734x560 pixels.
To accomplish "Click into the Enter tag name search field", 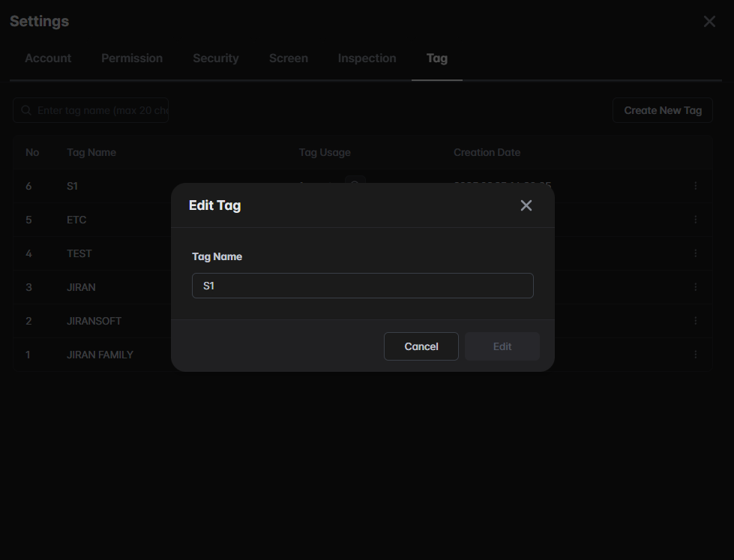I will 101,110.
